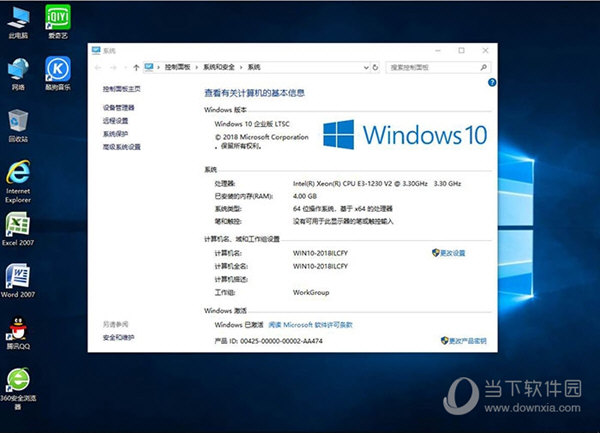Open 安全和维护 link in the sidebar
This screenshot has width=600, height=433.
click(119, 337)
